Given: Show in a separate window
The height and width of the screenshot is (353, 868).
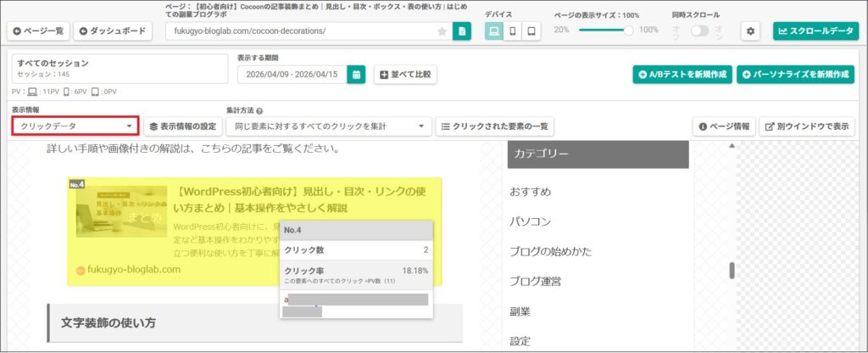Looking at the screenshot, I should point(807,126).
